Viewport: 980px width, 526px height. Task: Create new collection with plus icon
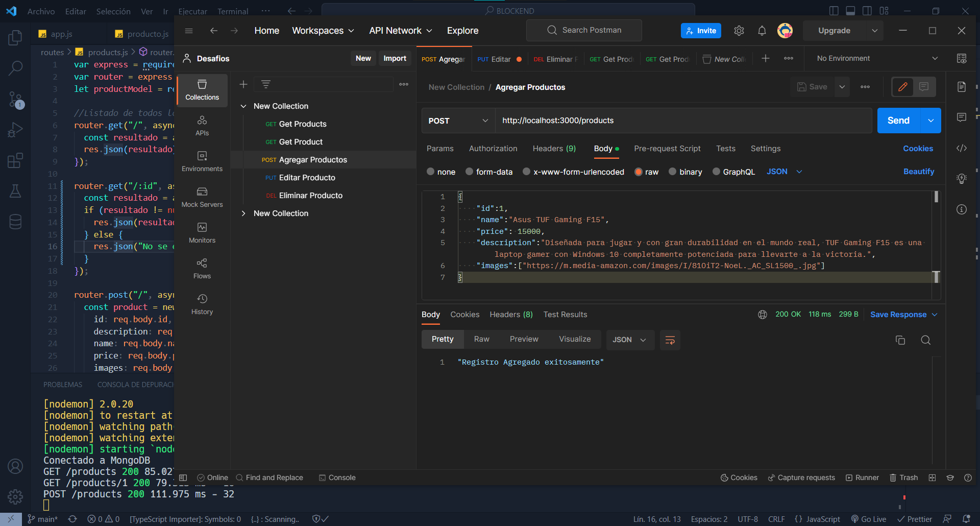click(243, 84)
